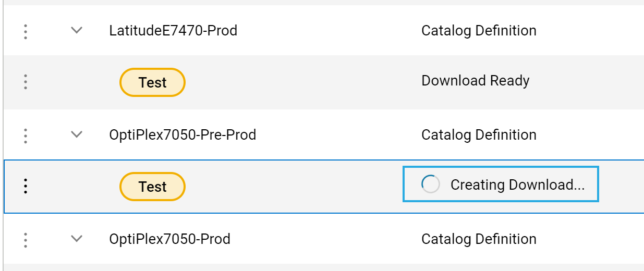The width and height of the screenshot is (644, 271).
Task: Open three-dot menu for Download Ready row
Action: (26, 82)
